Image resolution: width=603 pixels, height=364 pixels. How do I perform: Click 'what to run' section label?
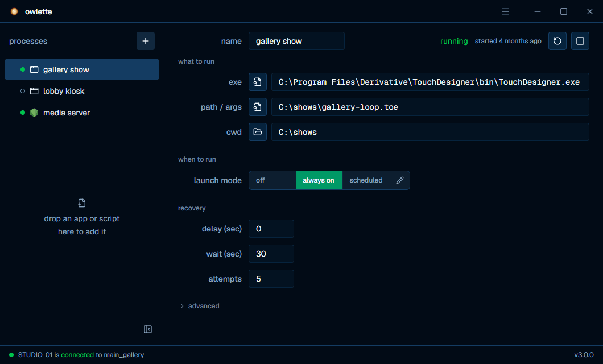click(196, 61)
